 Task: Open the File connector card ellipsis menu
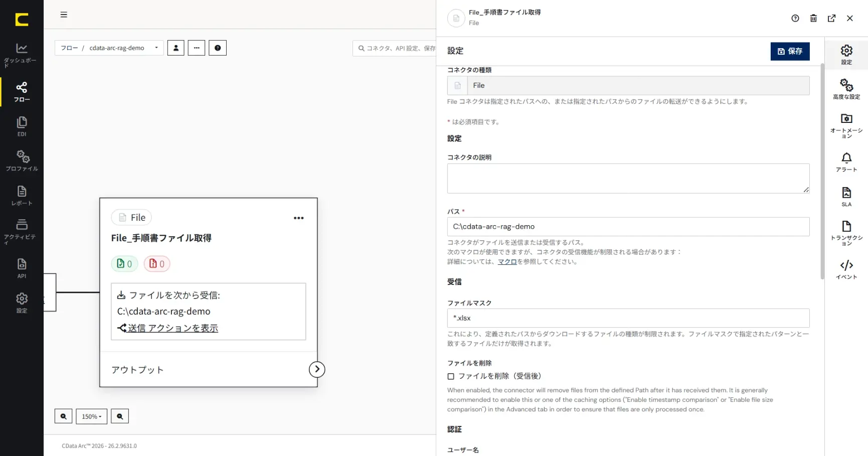point(299,218)
